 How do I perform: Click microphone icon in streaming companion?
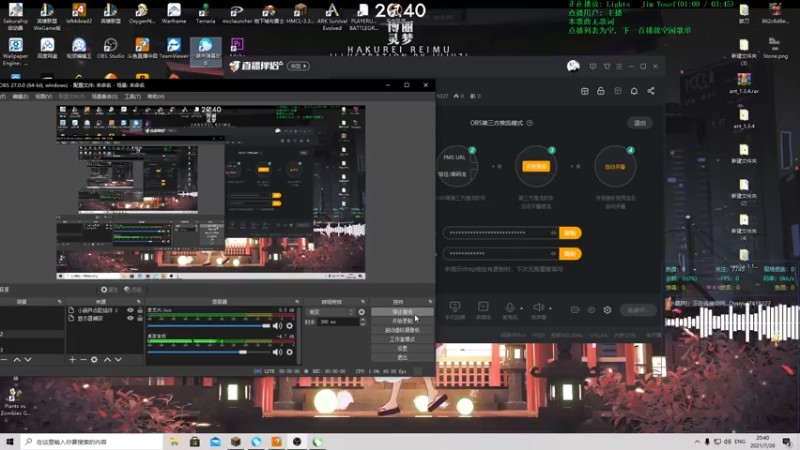(x=509, y=307)
